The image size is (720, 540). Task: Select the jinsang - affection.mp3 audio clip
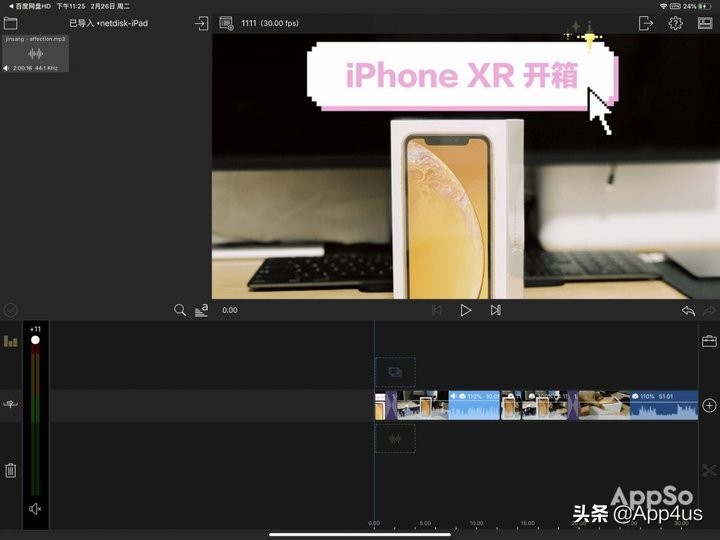pos(35,53)
